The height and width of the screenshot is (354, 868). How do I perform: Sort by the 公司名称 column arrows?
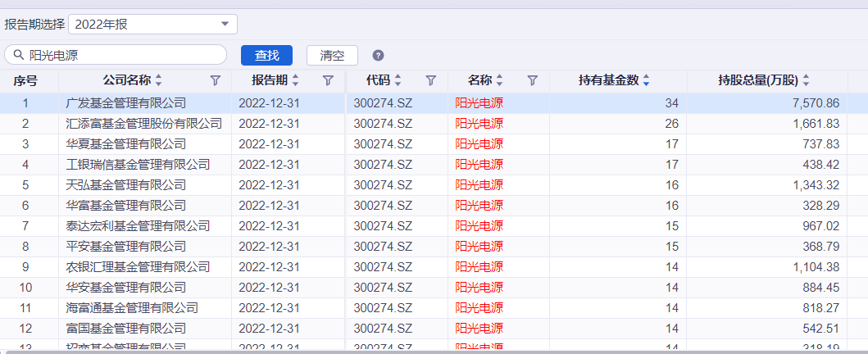pyautogui.click(x=159, y=81)
